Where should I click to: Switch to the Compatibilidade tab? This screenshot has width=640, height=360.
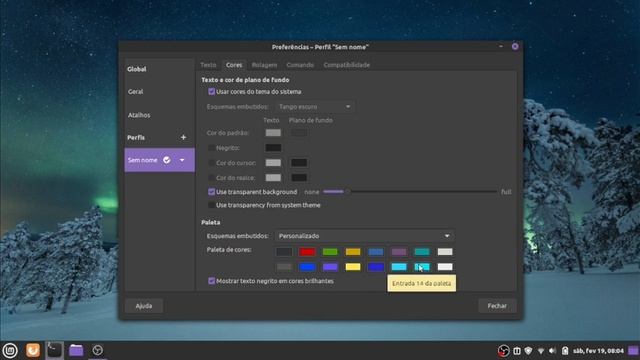coord(347,65)
